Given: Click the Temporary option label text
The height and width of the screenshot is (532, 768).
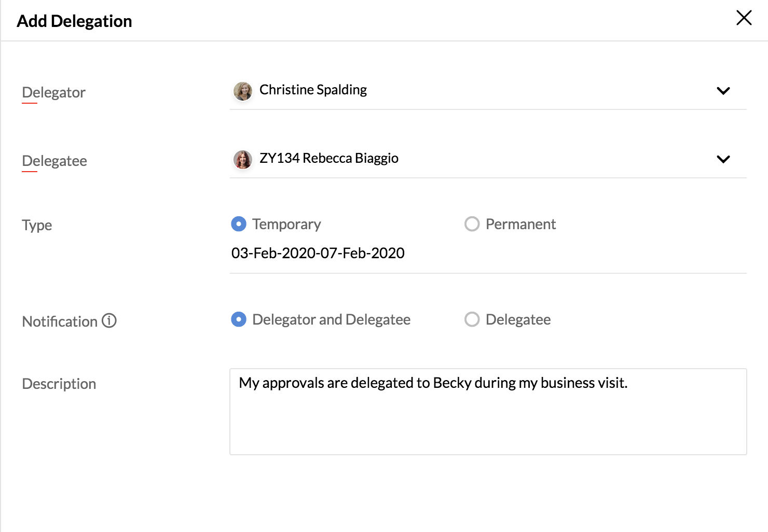Looking at the screenshot, I should tap(286, 224).
